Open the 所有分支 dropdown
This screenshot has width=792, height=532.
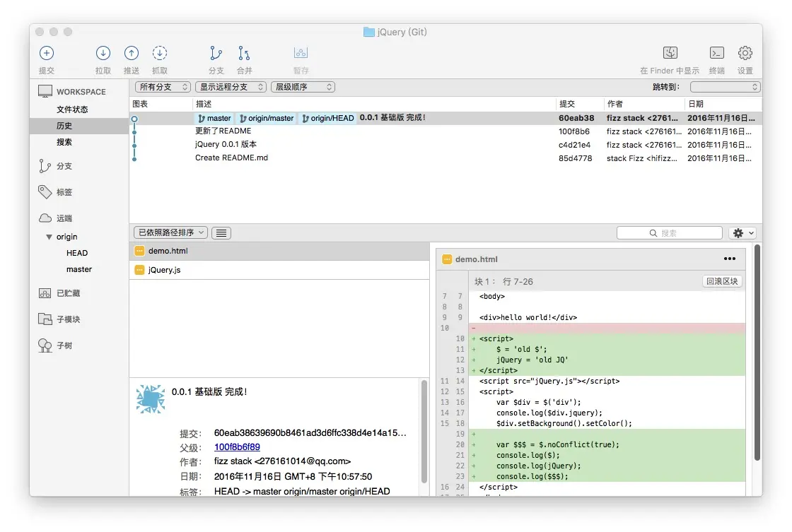[163, 87]
